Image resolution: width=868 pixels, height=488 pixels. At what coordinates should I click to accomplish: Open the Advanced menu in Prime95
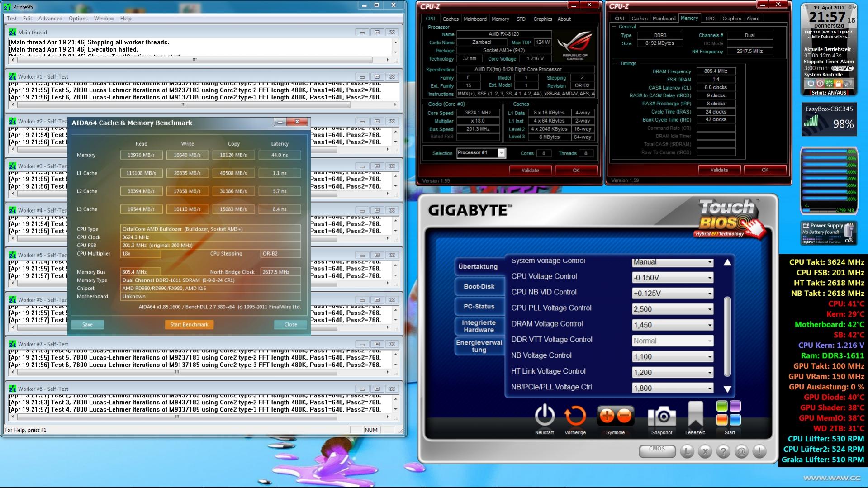(x=50, y=19)
